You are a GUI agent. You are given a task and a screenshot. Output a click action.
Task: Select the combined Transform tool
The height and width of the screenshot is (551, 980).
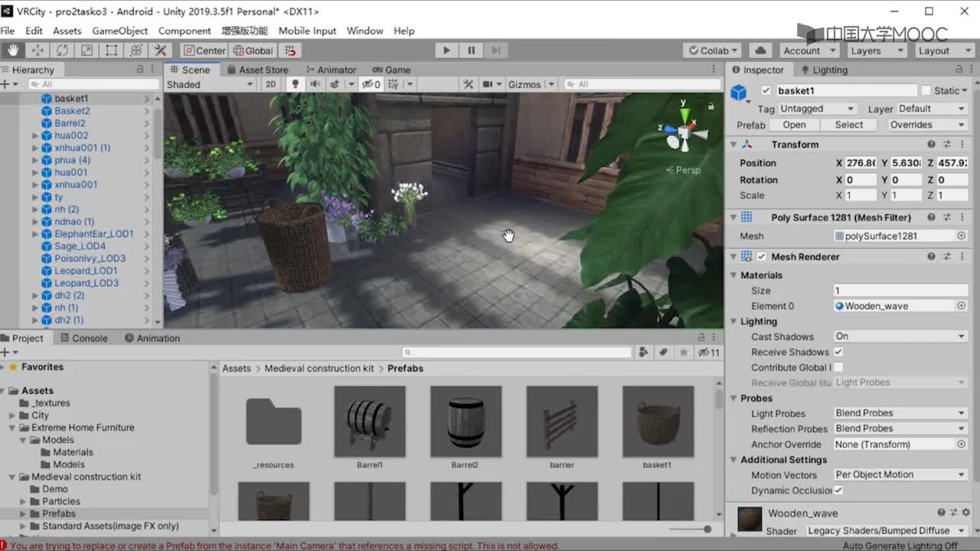pyautogui.click(x=136, y=51)
